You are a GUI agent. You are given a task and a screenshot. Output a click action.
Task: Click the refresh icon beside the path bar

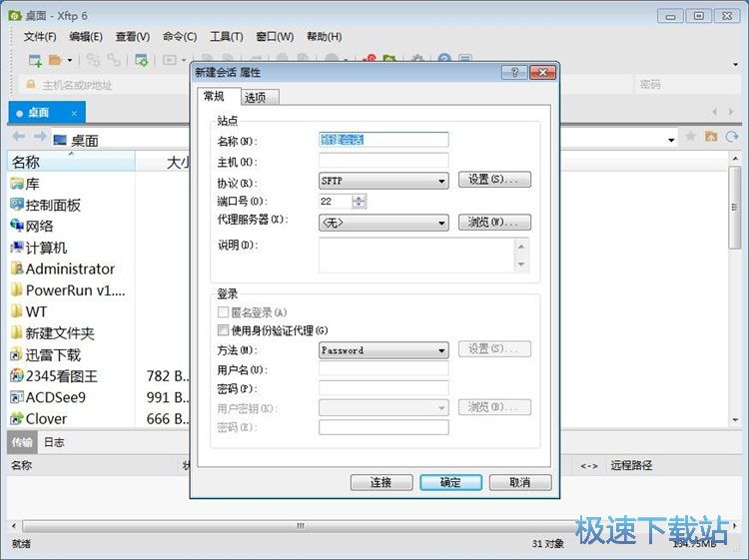(x=732, y=137)
